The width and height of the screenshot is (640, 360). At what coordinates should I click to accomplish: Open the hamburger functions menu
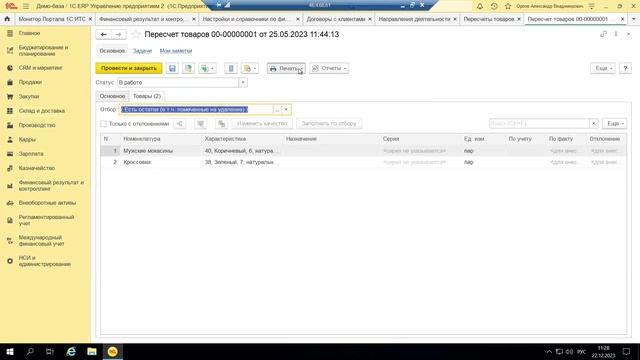(26, 6)
